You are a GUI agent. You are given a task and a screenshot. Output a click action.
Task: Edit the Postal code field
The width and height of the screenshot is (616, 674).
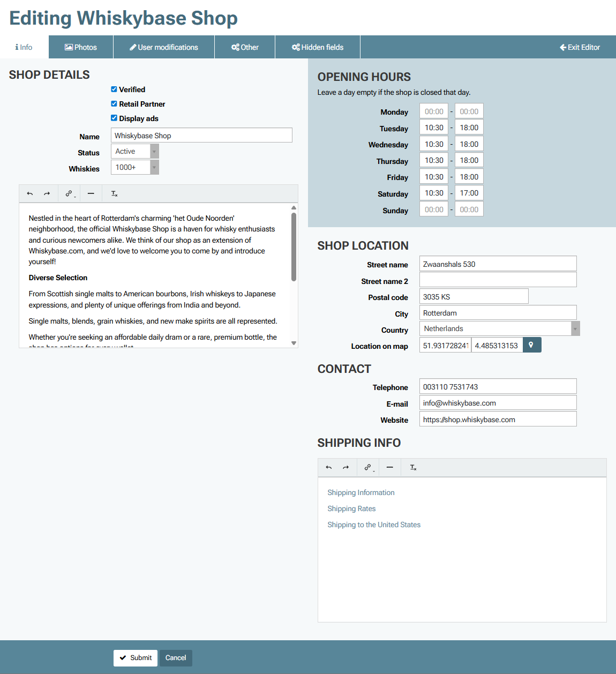(474, 296)
